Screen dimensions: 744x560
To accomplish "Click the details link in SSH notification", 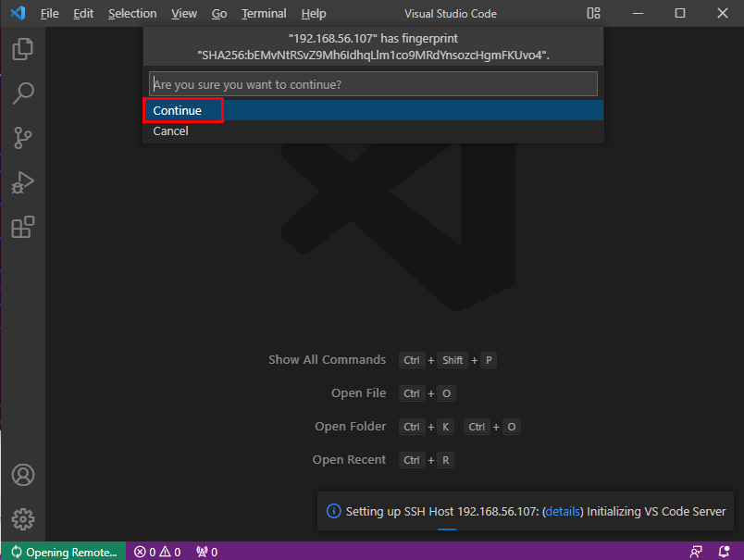I will 563,511.
